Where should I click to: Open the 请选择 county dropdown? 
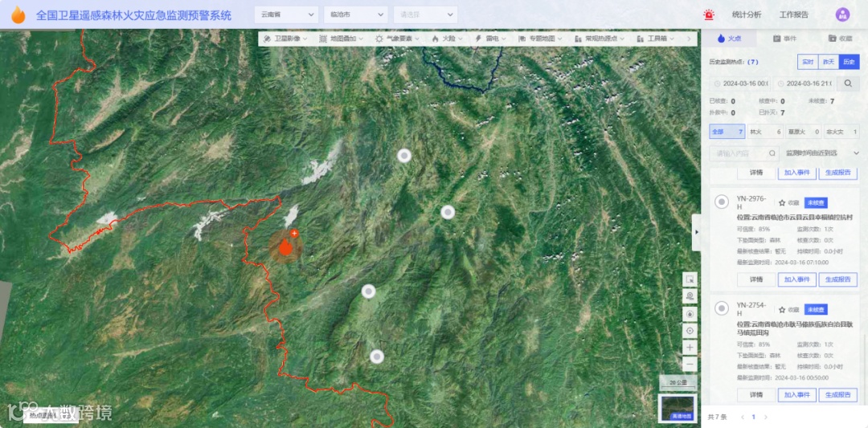[x=426, y=15]
